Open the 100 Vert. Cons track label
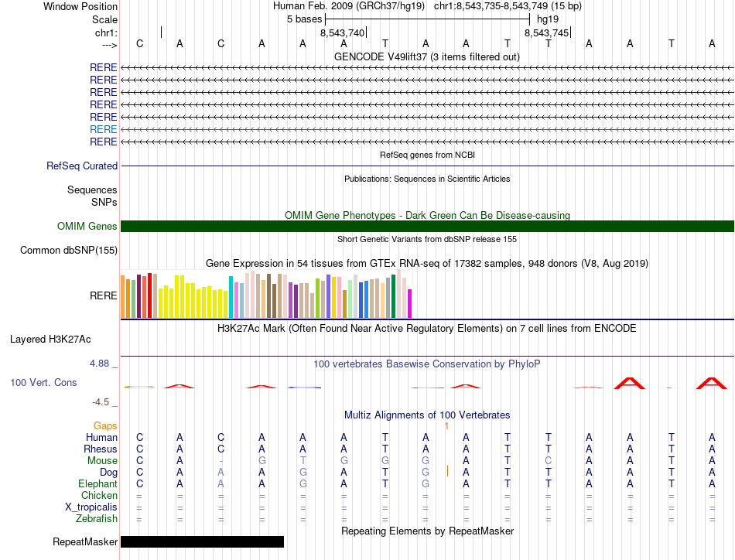This screenshot has width=735, height=560. [43, 382]
